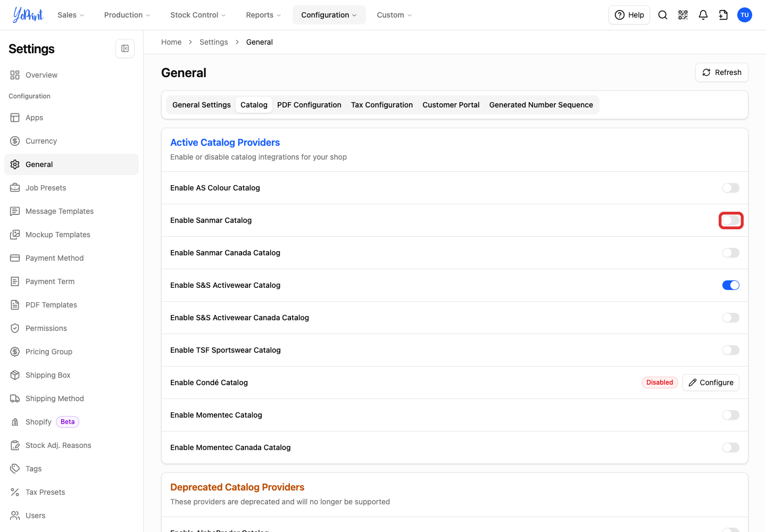Disable the S&S Activewear Catalog switch
The height and width of the screenshot is (532, 766).
pos(731,285)
